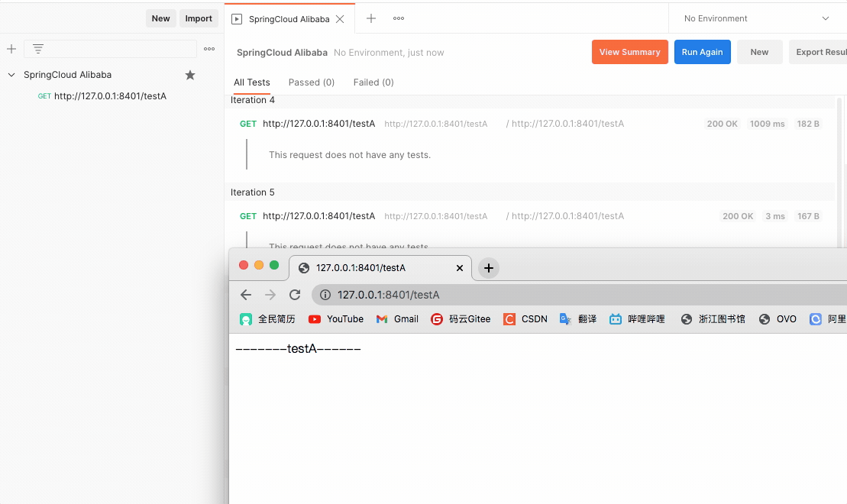847x504 pixels.
Task: Click the View Summary button
Action: tap(630, 52)
